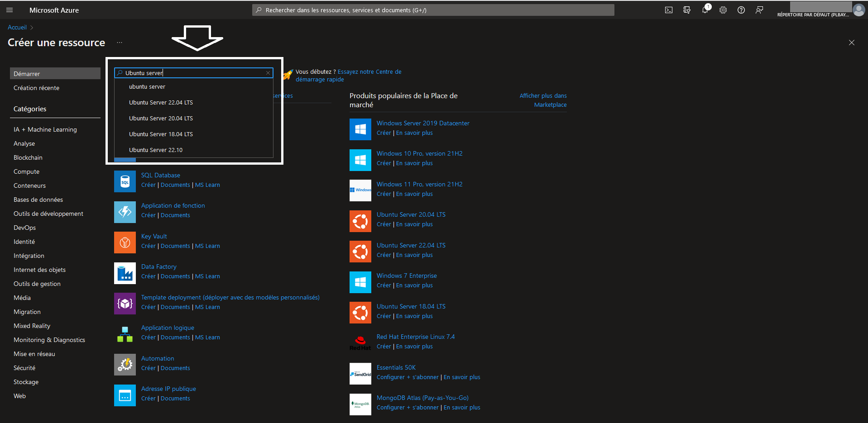Focus the global resource search bar
The width and height of the screenshot is (868, 423).
tap(433, 10)
